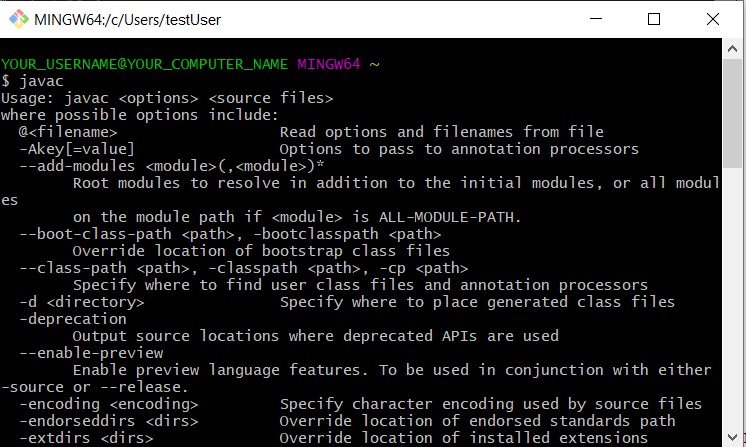Click the @<filename> option text

[68, 132]
